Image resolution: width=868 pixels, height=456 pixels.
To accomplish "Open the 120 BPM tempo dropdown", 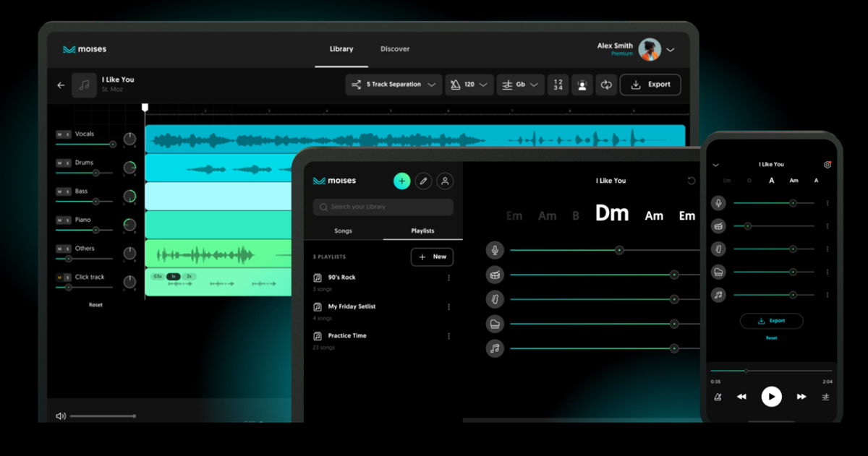I will pos(469,85).
